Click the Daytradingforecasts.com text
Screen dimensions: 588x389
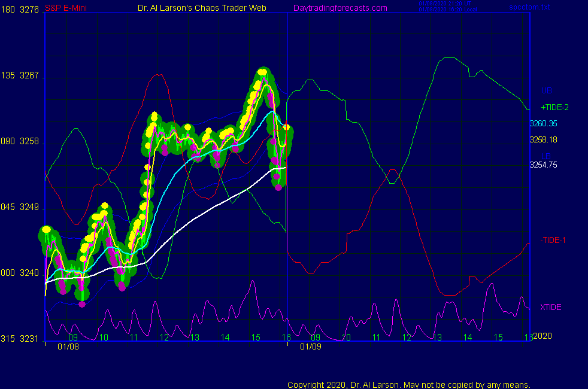click(x=340, y=8)
